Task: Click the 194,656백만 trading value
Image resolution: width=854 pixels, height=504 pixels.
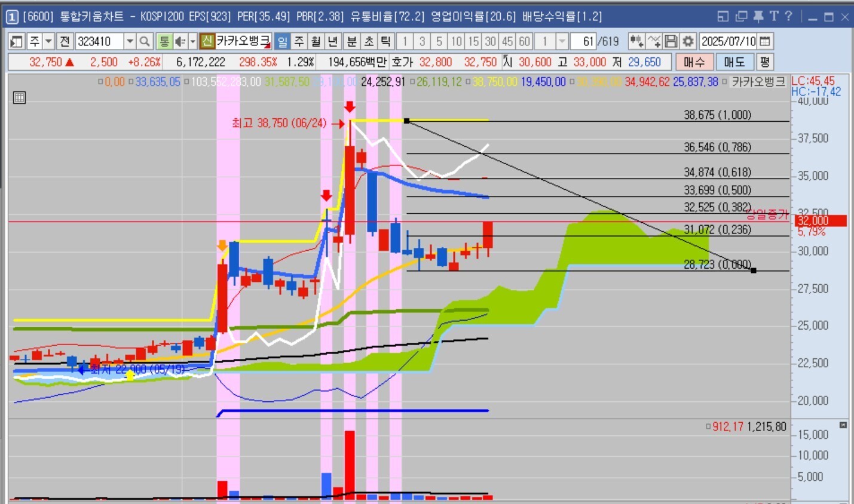Action: [x=357, y=62]
